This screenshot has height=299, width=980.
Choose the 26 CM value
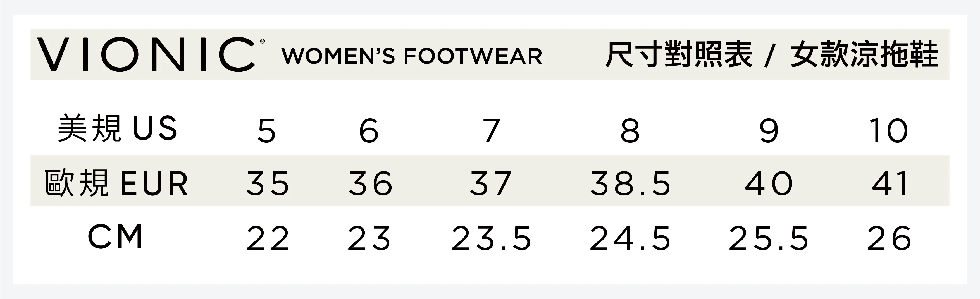[889, 238]
